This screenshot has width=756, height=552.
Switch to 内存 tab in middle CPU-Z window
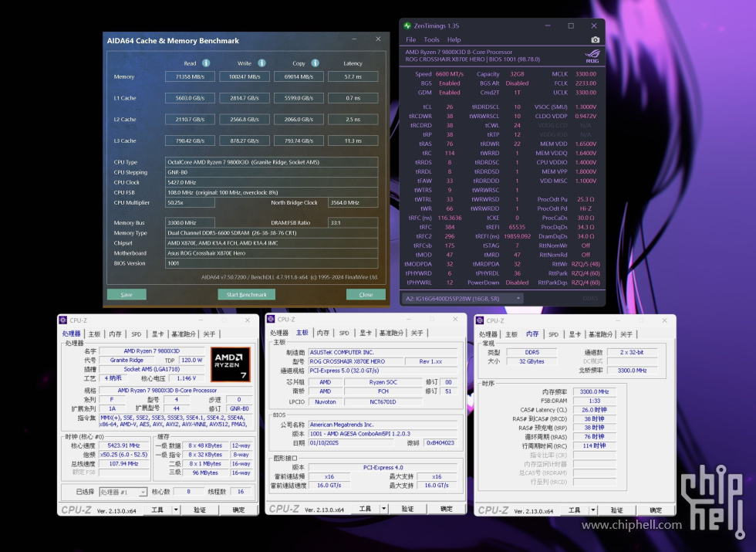tap(323, 333)
